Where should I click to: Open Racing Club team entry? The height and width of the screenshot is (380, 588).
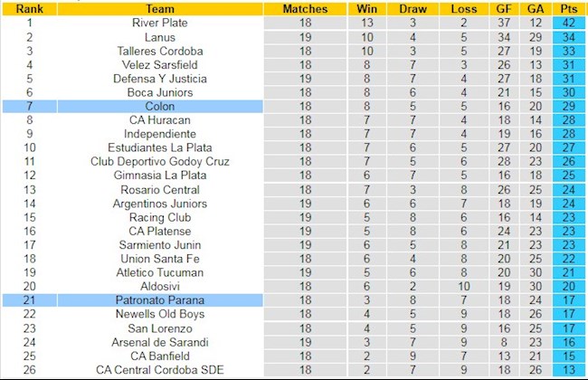point(160,217)
